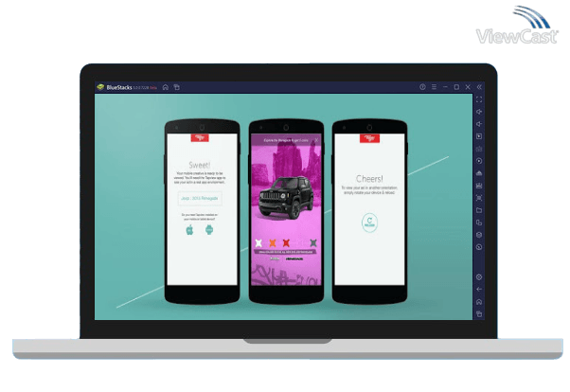
Task: Click the install APK icon in sidebar
Action: tap(479, 173)
